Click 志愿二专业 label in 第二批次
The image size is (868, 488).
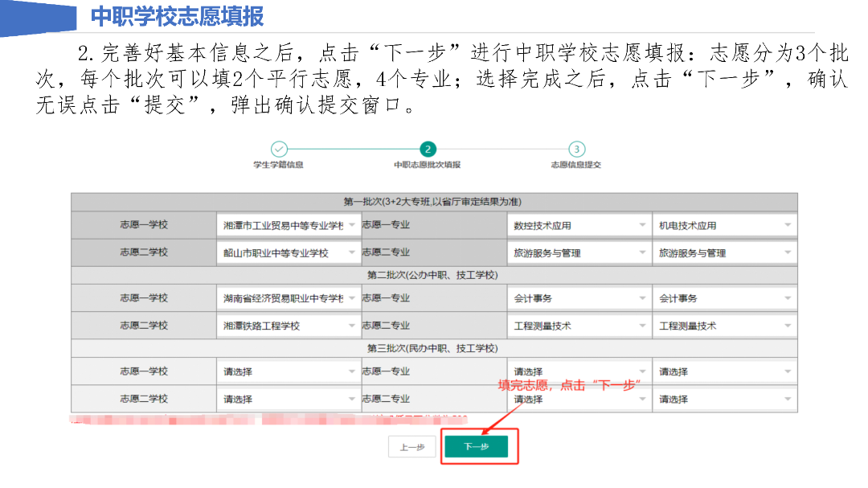(x=386, y=325)
